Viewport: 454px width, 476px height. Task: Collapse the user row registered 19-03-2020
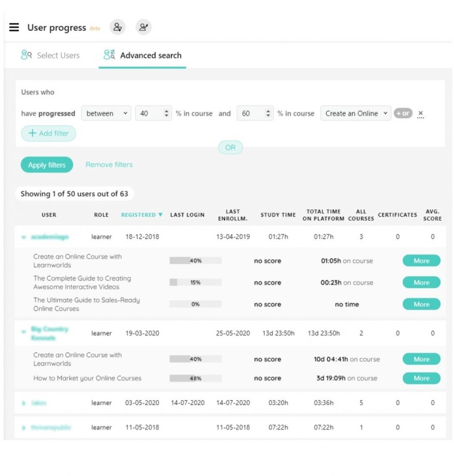click(23, 332)
